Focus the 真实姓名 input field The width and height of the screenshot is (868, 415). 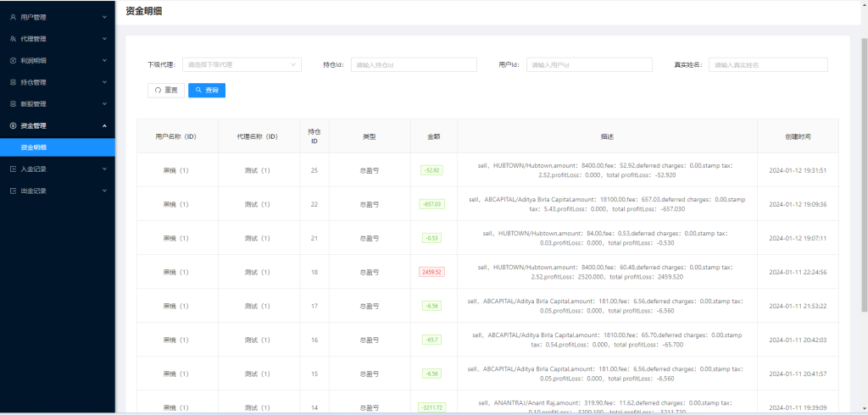768,64
